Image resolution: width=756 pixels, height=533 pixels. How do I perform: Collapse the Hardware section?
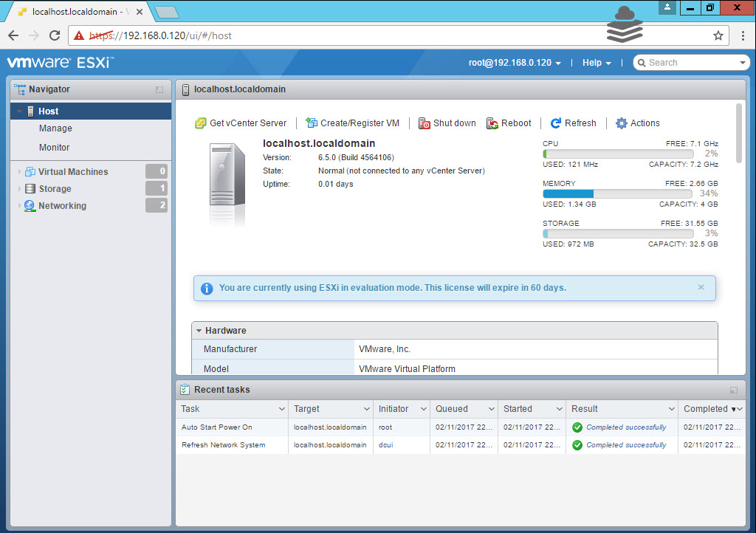[199, 331]
